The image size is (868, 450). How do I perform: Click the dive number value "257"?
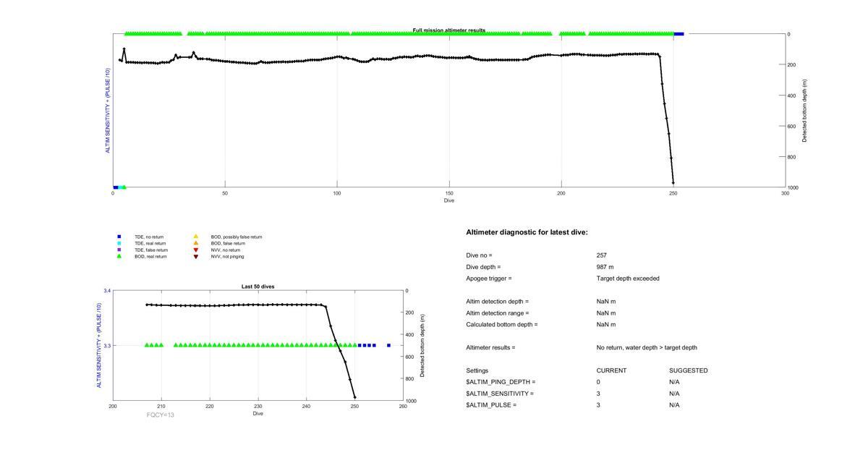pos(602,255)
